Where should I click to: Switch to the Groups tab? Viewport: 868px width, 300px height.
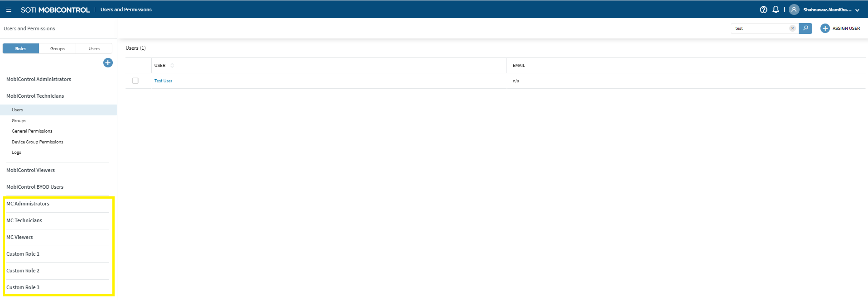pos(58,49)
